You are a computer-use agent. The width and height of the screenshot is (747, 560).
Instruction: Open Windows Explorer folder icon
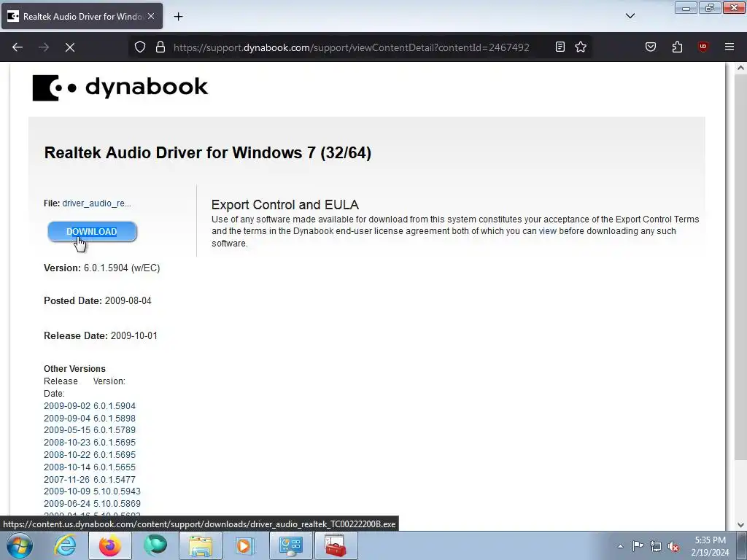pos(201,545)
